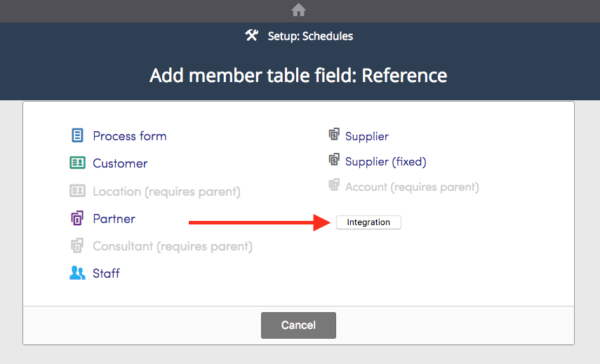The width and height of the screenshot is (600, 364).
Task: Click the Process form document icon
Action: (x=77, y=135)
